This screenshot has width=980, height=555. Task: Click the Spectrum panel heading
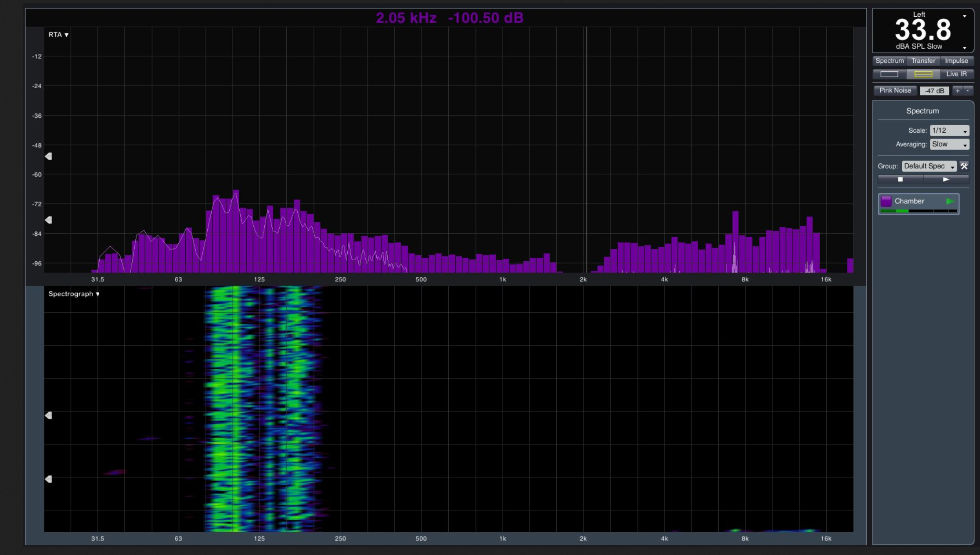pos(922,111)
